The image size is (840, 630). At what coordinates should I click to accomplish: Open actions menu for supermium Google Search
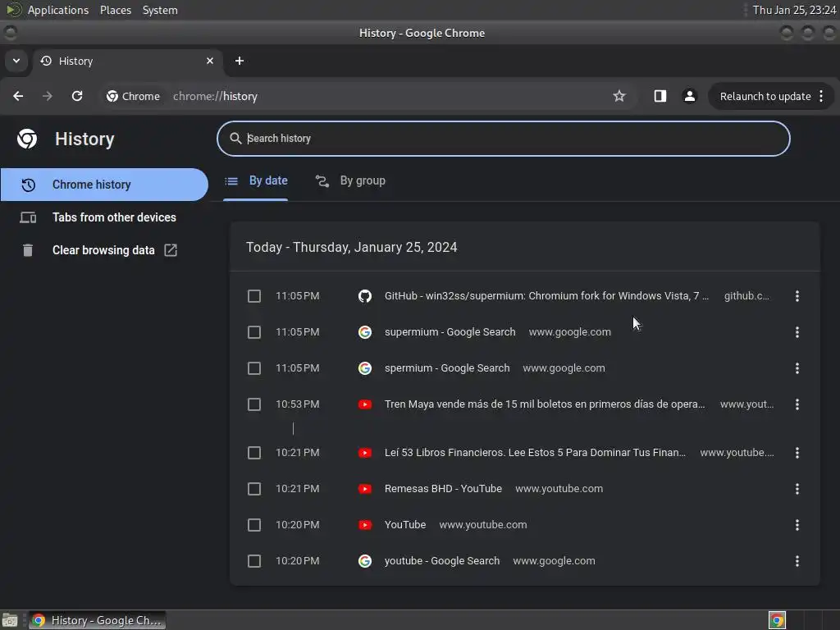coord(797,332)
